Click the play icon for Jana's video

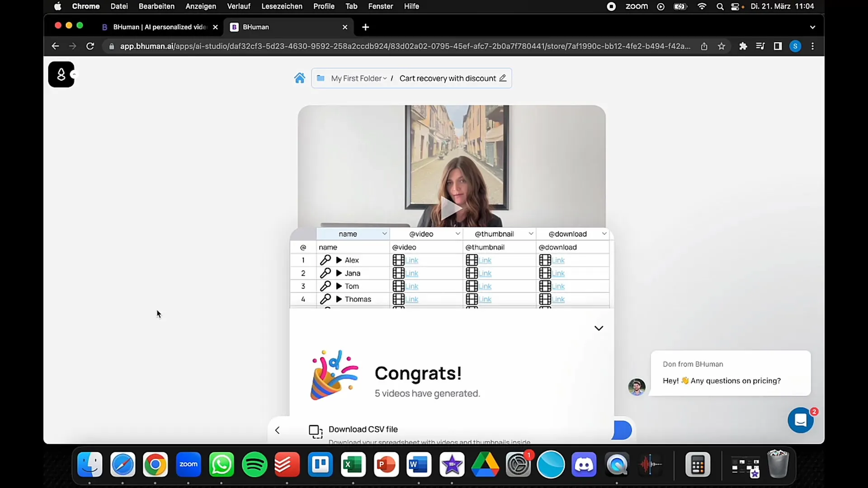tap(339, 273)
